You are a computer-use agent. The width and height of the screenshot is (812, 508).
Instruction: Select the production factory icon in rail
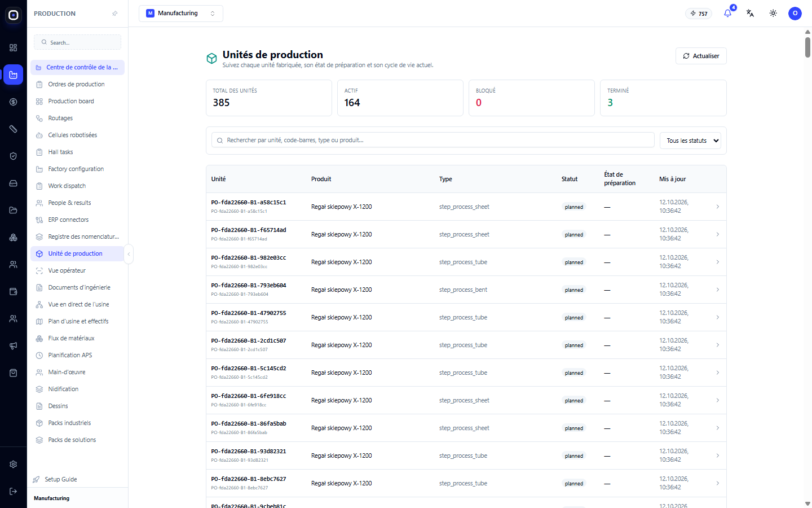click(x=14, y=75)
